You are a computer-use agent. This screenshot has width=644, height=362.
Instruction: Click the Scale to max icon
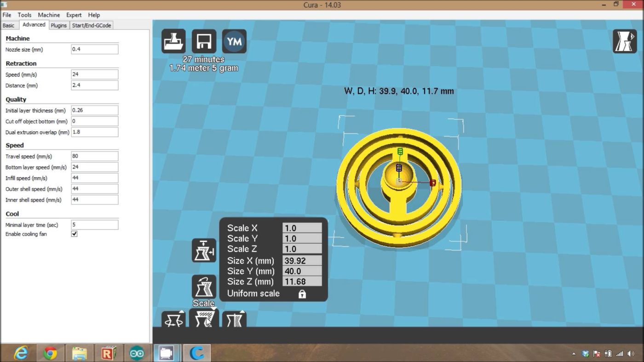tap(204, 250)
